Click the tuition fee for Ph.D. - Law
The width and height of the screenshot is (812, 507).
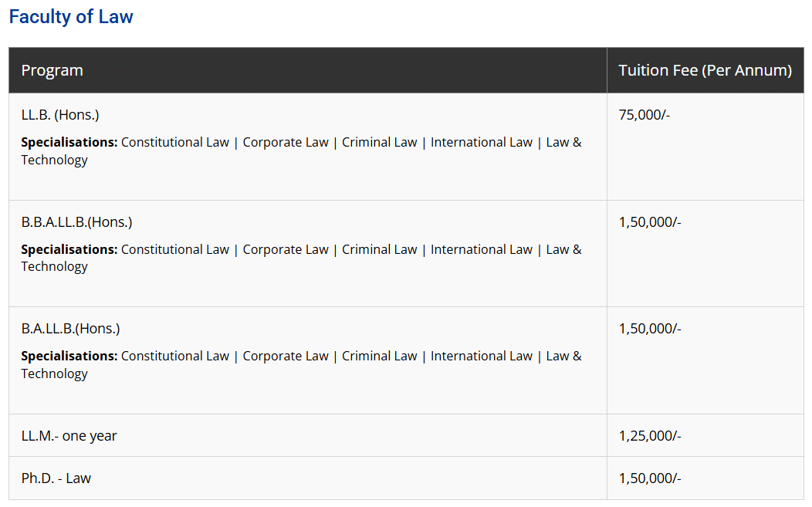pyautogui.click(x=650, y=478)
